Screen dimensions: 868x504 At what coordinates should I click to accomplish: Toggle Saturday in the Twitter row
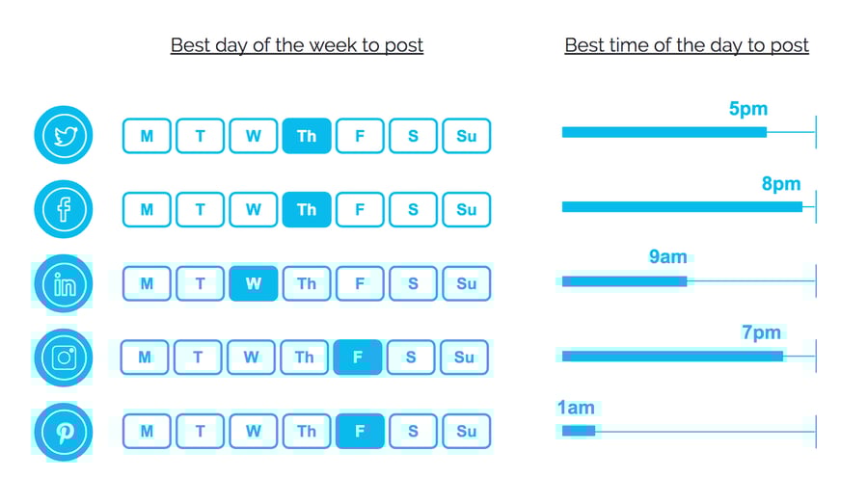pos(413,137)
